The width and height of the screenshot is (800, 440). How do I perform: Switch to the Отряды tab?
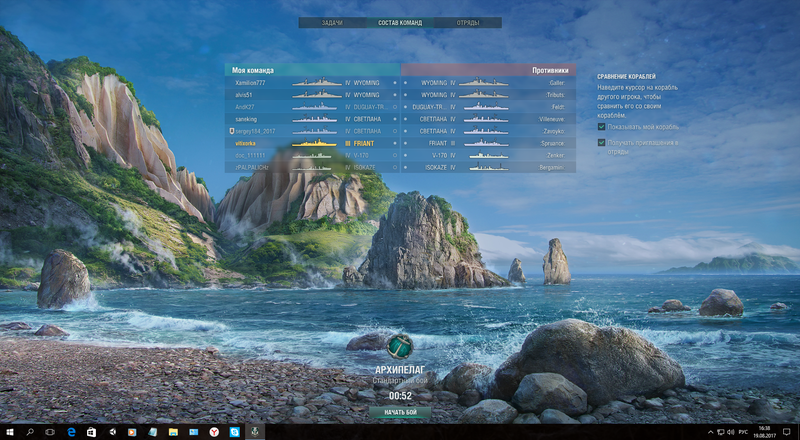[x=468, y=23]
